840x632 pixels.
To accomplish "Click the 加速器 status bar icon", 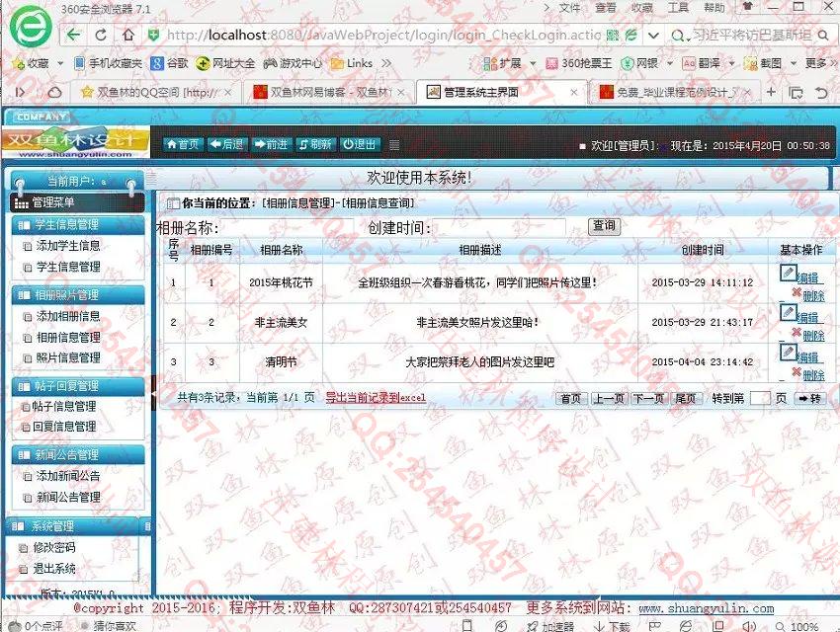I will pos(551,625).
